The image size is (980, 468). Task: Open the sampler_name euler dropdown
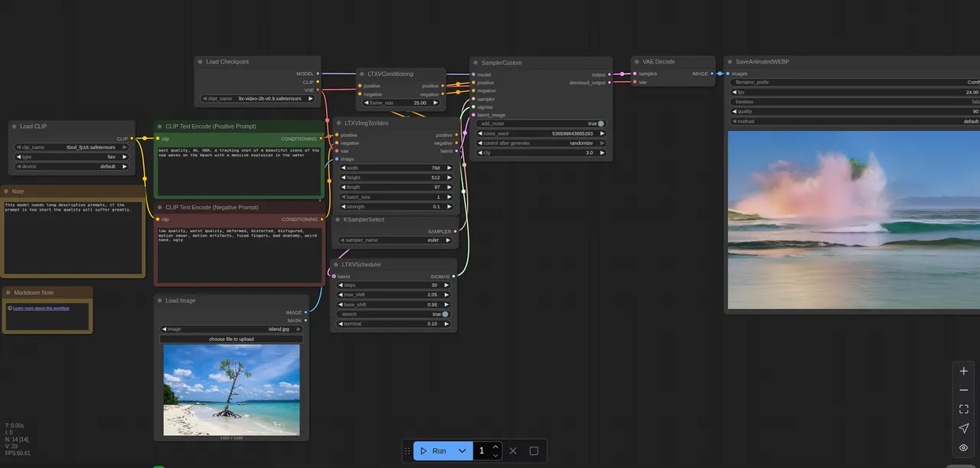click(x=394, y=240)
